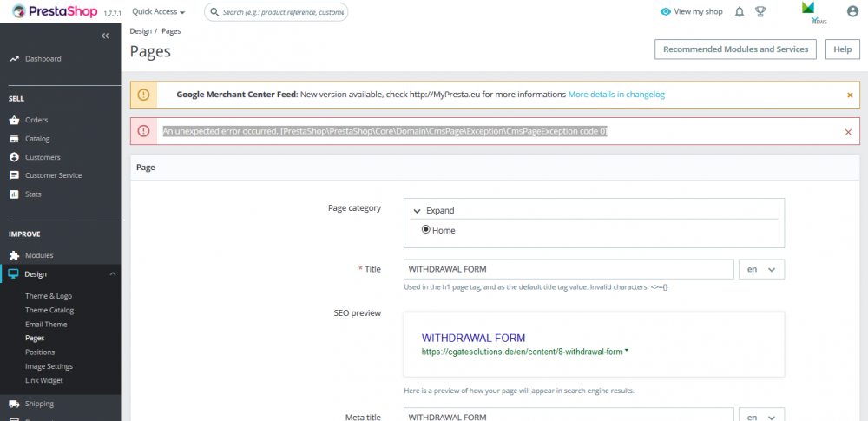Screen dimensions: 868x421
Task: Go to Link Widget submenu
Action: point(43,380)
